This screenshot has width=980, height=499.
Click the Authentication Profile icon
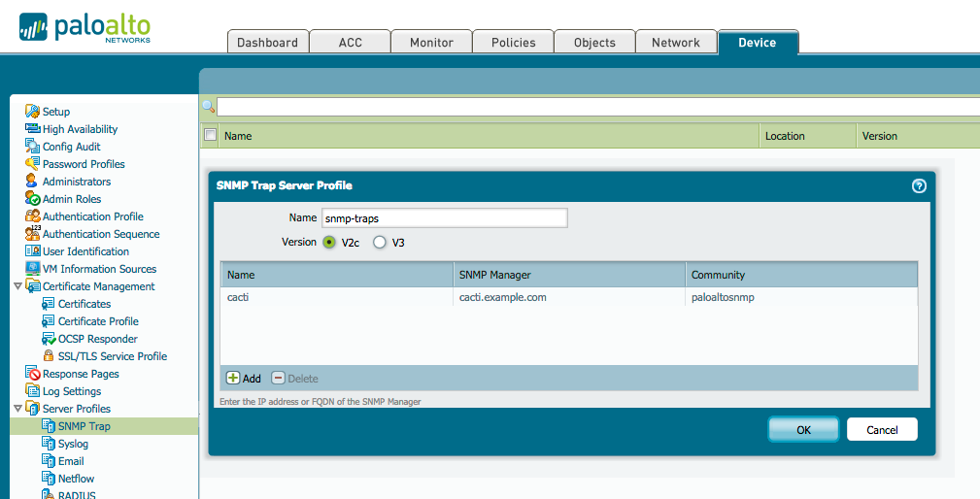32,216
